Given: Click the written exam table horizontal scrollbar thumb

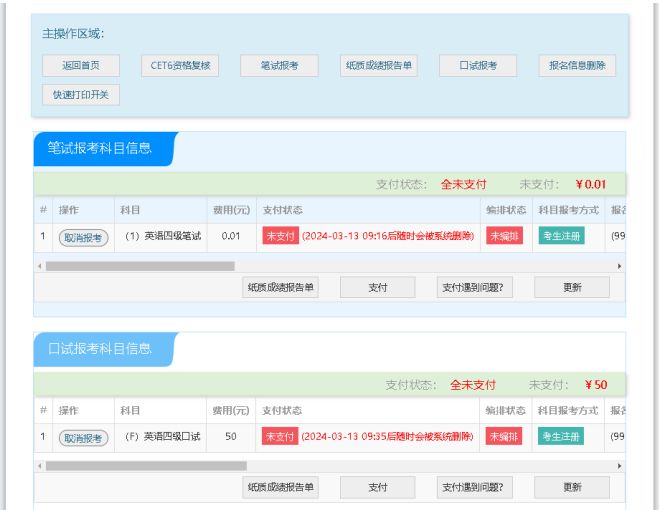Looking at the screenshot, I should click(140, 266).
